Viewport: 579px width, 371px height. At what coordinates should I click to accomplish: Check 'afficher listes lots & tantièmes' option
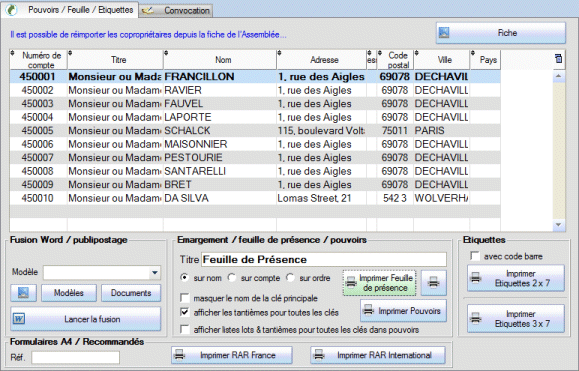(185, 329)
